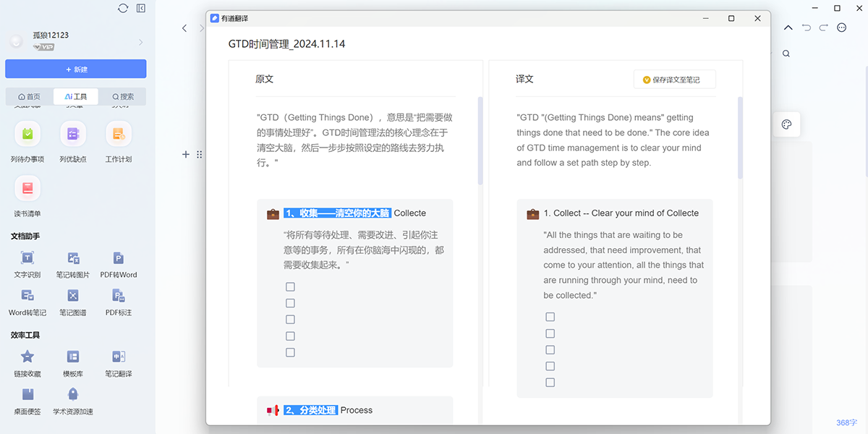This screenshot has height=434, width=868.
Task: Open the 链接收藏 star tool
Action: click(27, 357)
